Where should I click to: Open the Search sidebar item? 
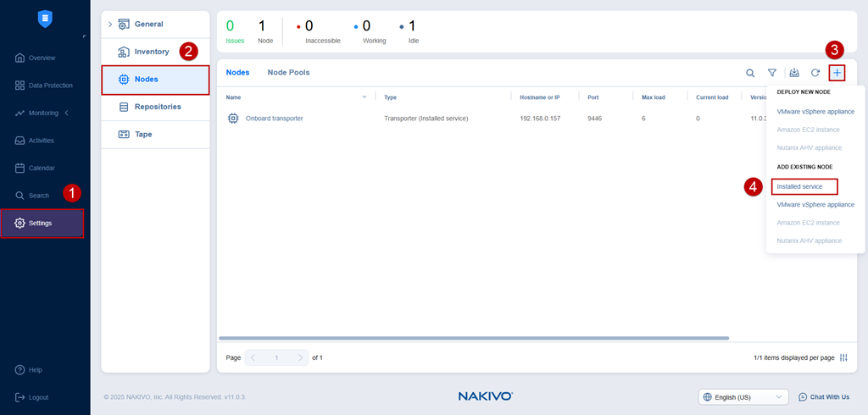(x=32, y=196)
